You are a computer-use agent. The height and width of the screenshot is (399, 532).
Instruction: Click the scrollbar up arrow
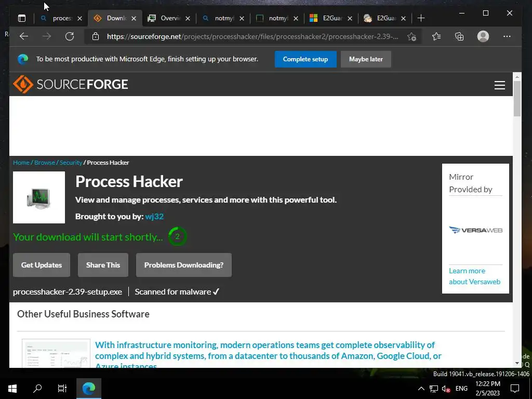pyautogui.click(x=517, y=77)
